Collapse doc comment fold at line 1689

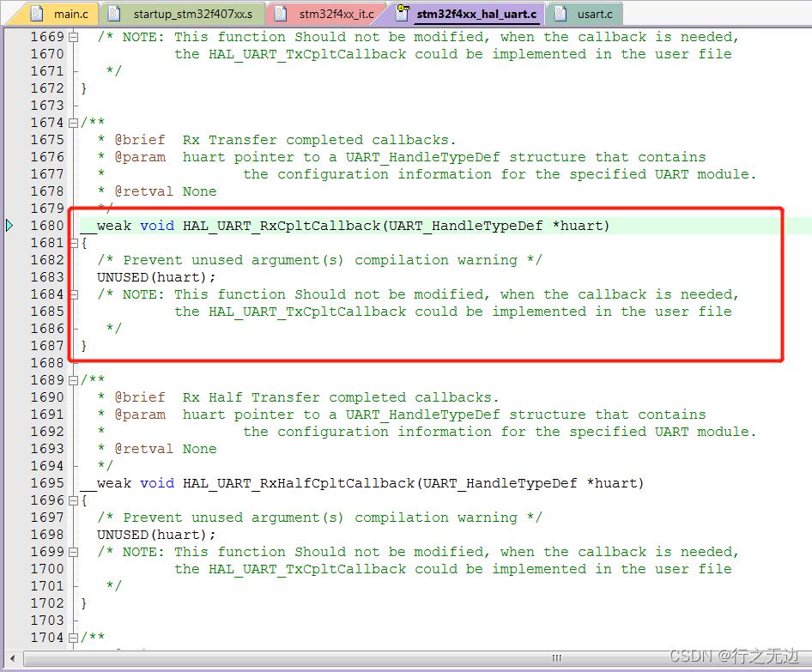pos(74,380)
